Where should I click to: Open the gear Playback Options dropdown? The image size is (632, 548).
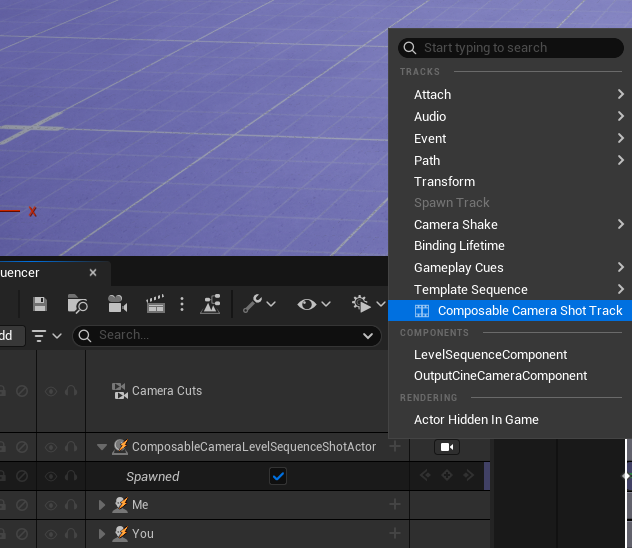pyautogui.click(x=368, y=304)
